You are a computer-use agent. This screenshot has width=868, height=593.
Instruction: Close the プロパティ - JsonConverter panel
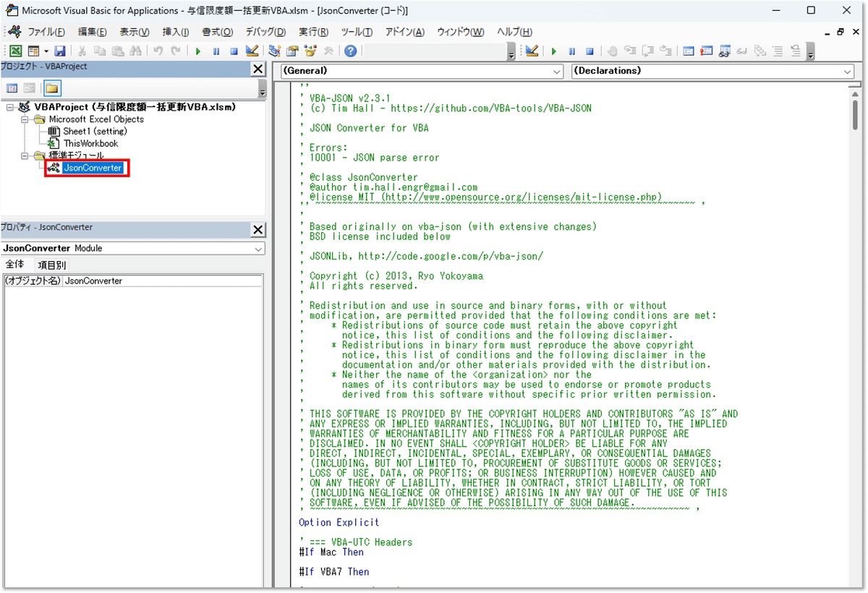pyautogui.click(x=258, y=230)
